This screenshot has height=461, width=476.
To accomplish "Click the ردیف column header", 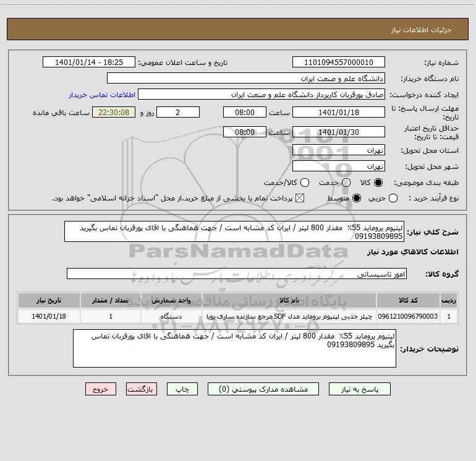I will (449, 300).
